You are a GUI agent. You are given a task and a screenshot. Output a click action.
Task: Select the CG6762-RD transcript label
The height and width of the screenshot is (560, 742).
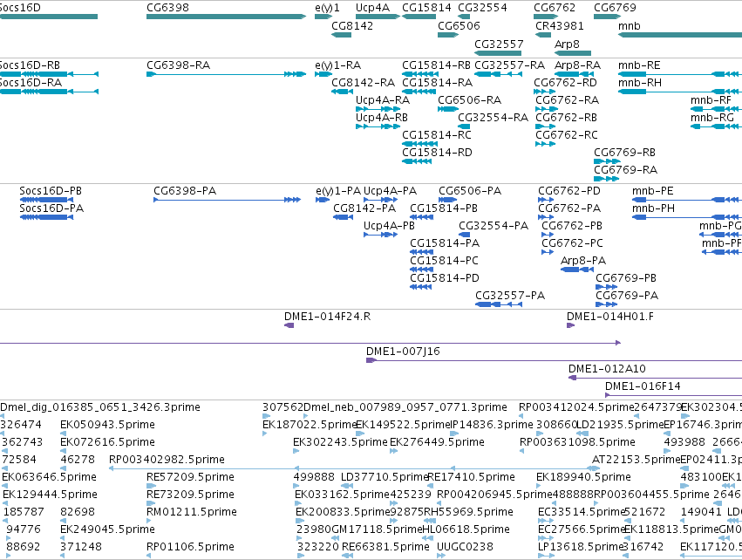(566, 83)
